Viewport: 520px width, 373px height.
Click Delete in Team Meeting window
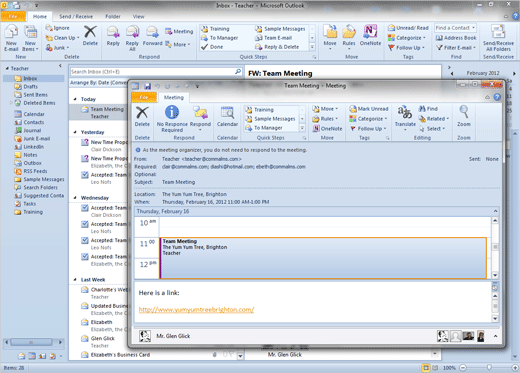tap(142, 116)
